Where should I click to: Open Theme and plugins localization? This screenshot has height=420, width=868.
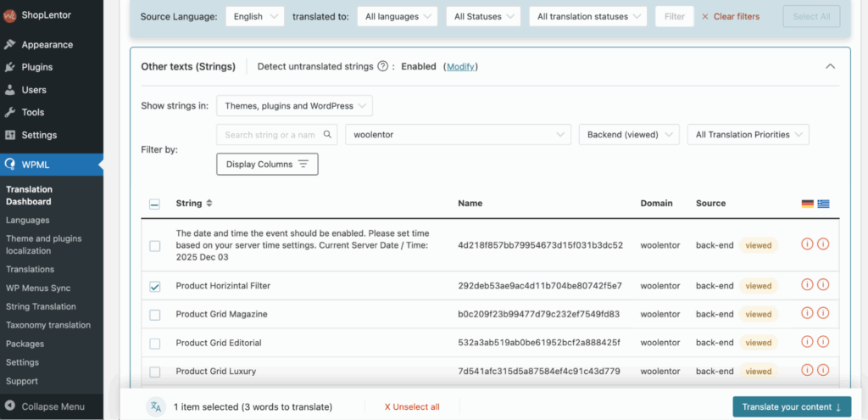pos(44,244)
